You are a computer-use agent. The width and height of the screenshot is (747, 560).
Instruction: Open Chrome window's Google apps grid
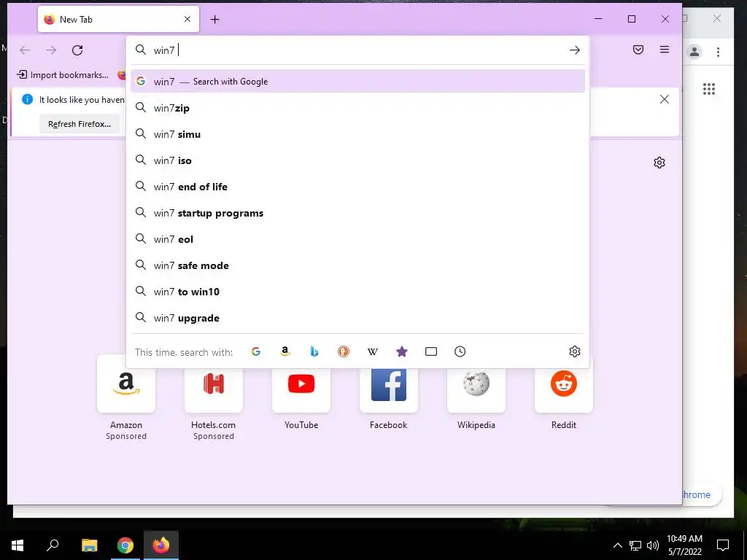tap(709, 88)
